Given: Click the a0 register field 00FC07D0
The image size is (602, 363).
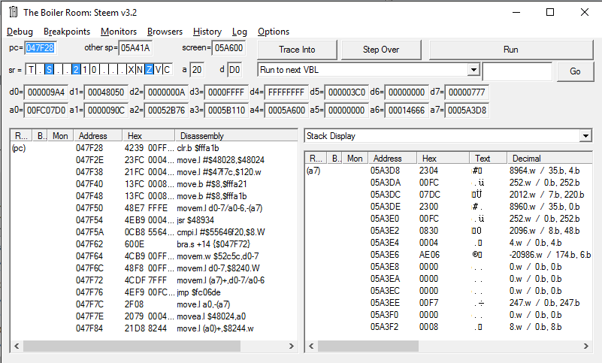Looking at the screenshot, I should point(46,111).
